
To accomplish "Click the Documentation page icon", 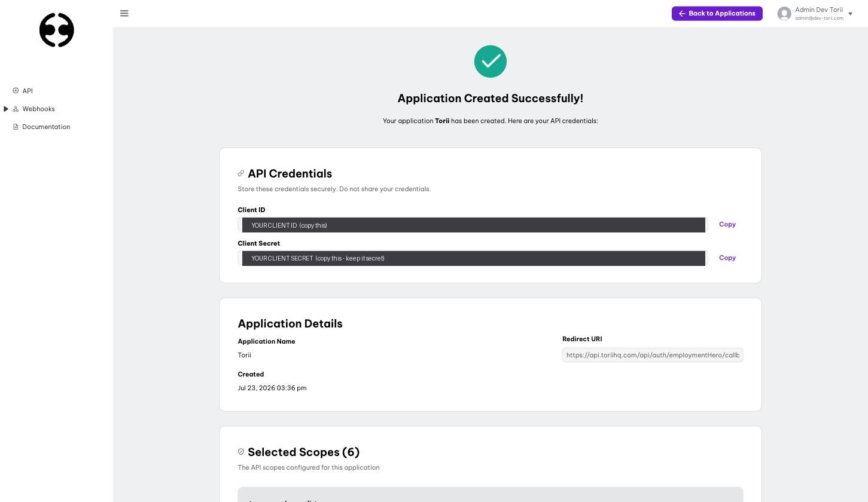I will pos(16,127).
